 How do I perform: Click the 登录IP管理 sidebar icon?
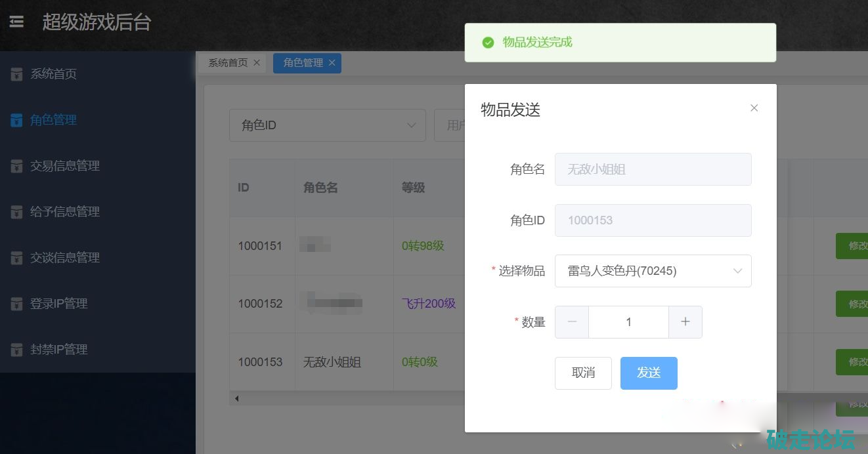[x=16, y=304]
